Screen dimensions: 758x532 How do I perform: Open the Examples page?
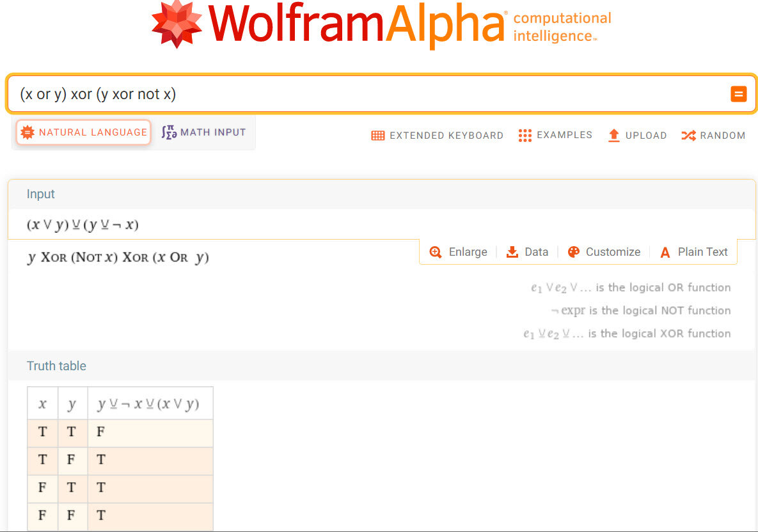555,136
